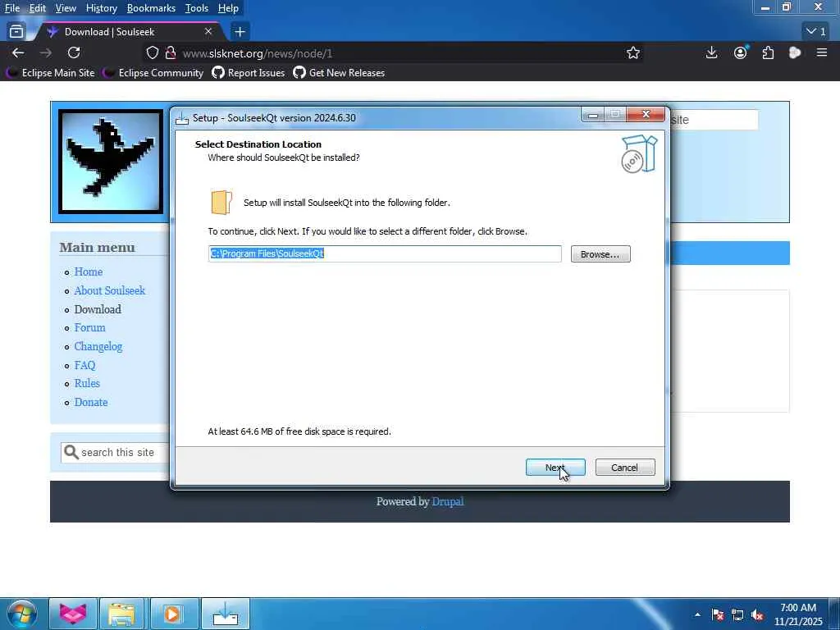The height and width of the screenshot is (630, 840).
Task: Open the browser hamburger application menu
Action: [x=822, y=52]
